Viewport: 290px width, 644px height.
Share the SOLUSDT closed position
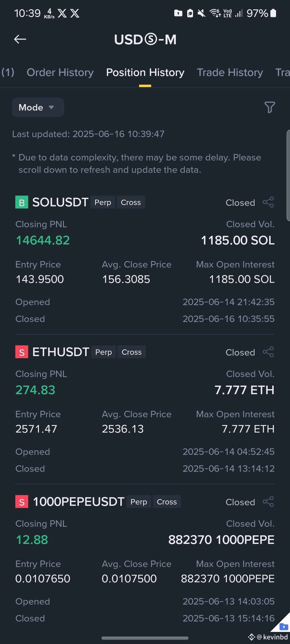pyautogui.click(x=268, y=202)
